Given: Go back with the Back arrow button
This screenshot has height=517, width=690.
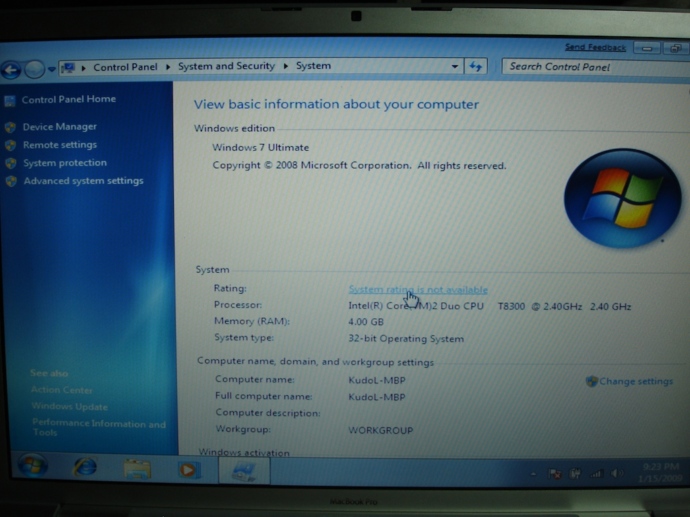Looking at the screenshot, I should click(x=11, y=70).
